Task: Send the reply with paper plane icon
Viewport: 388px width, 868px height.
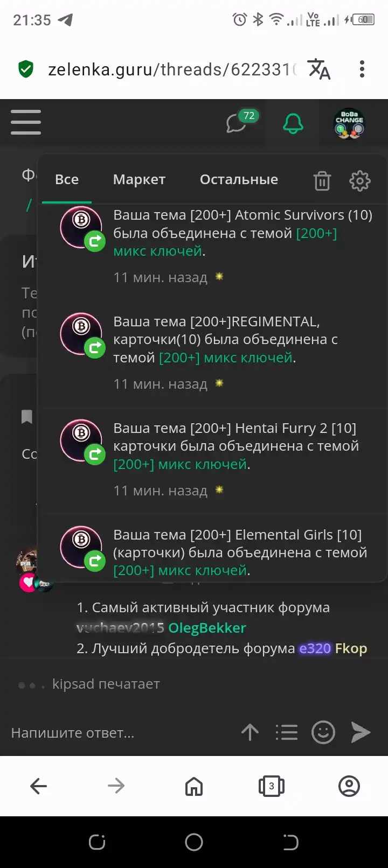Action: [361, 732]
